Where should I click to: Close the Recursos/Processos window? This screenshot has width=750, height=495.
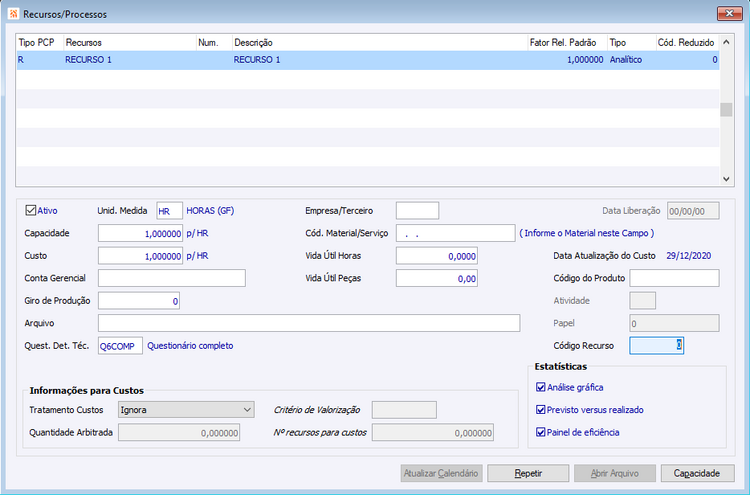coord(729,13)
